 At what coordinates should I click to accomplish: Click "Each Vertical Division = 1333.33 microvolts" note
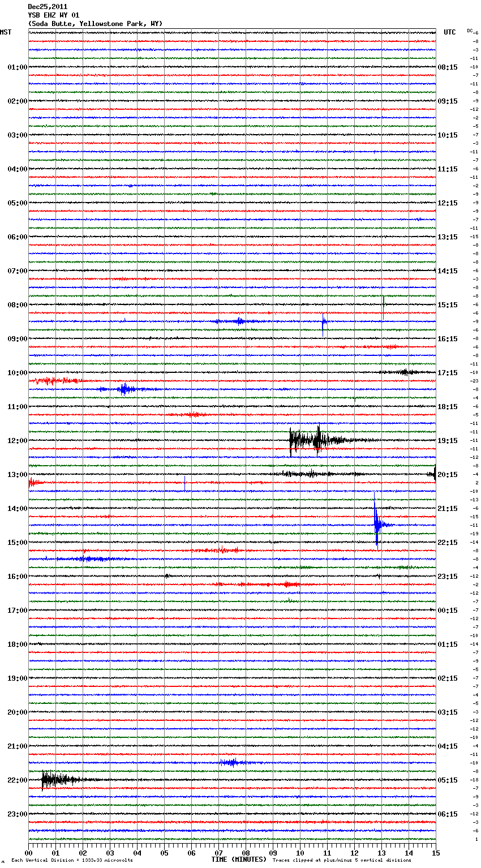(72, 861)
